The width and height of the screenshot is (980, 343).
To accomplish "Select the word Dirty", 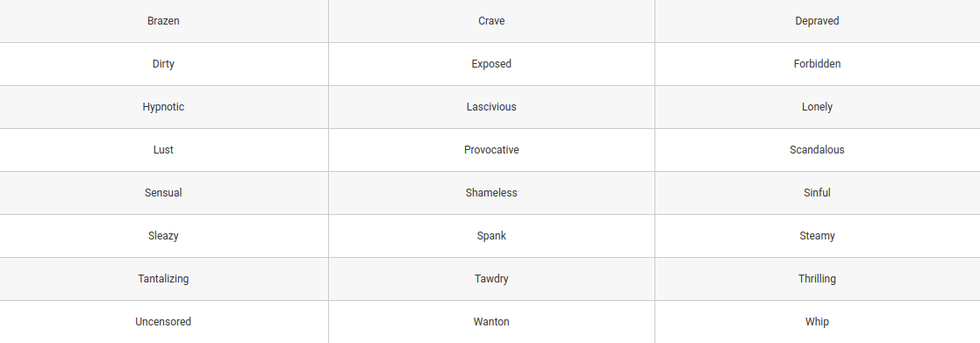I will [x=163, y=64].
